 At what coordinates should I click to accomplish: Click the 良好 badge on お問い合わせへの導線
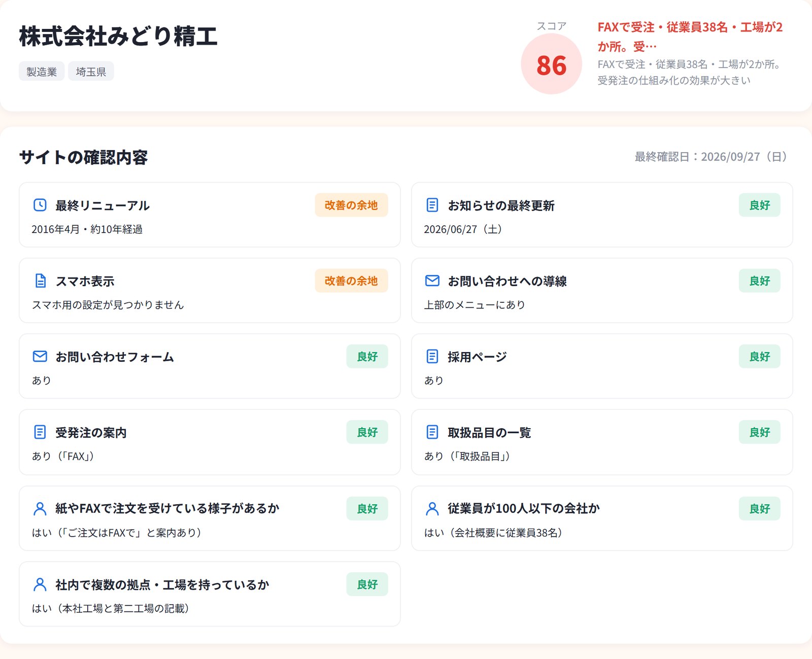759,281
